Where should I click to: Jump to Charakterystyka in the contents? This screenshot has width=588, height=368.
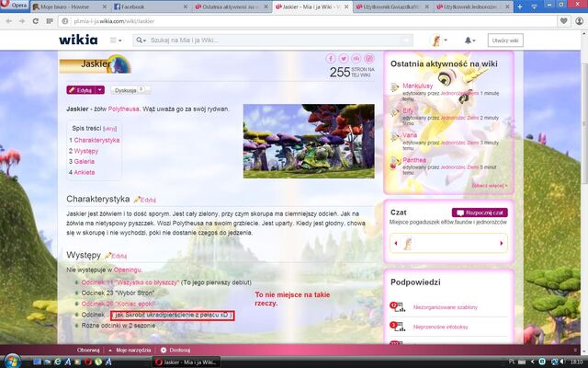point(96,140)
